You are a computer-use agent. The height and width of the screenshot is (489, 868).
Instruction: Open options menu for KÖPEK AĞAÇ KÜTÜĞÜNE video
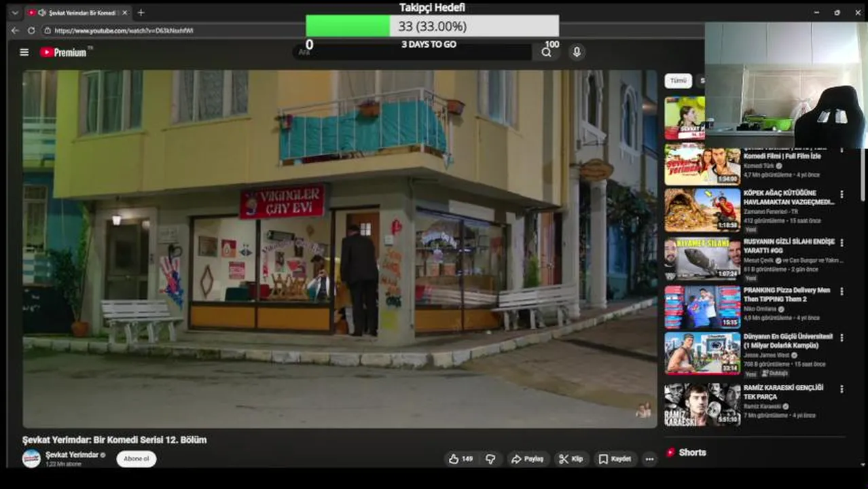(x=842, y=194)
